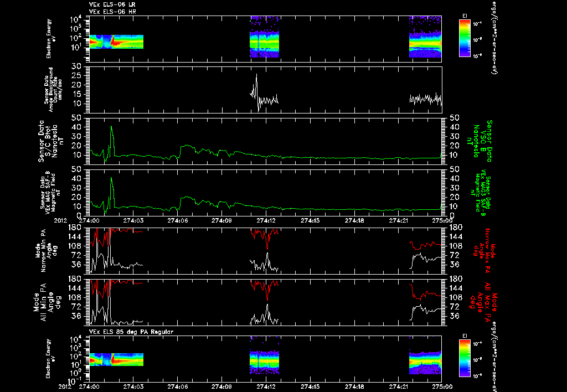The height and width of the screenshot is (392, 567).
Task: Click the top-right 'ergs/(cm**2-sr-sec-eV)' units label
Action: click(x=493, y=37)
